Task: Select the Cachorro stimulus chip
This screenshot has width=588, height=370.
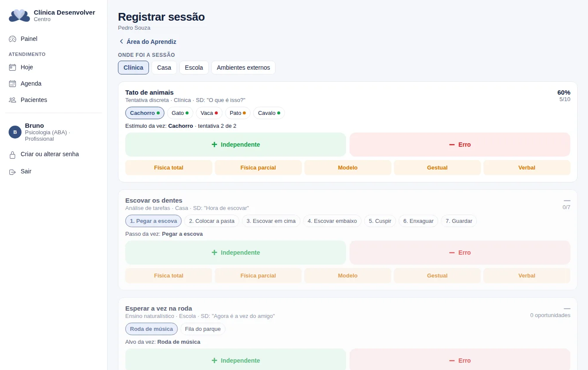Action: 145,113
